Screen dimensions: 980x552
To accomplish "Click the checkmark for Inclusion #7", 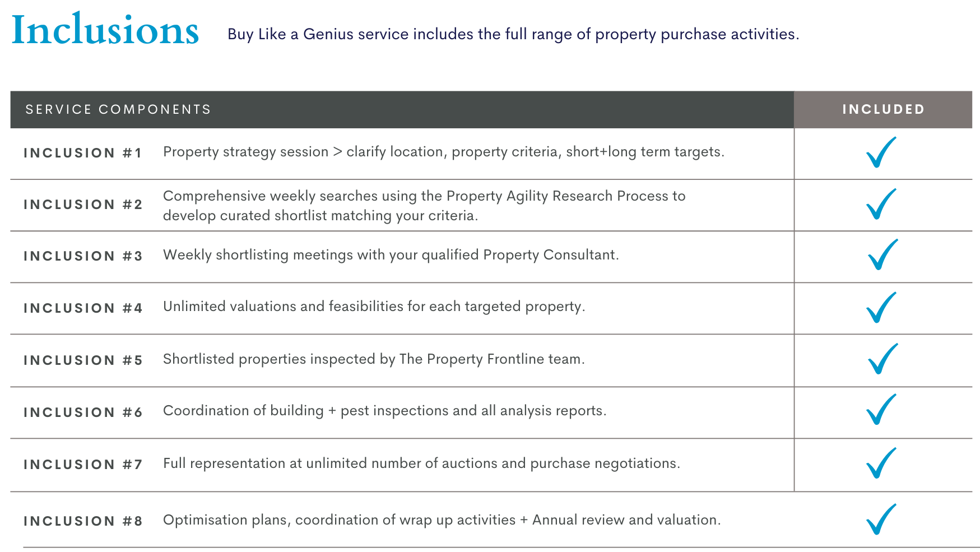I will (881, 463).
